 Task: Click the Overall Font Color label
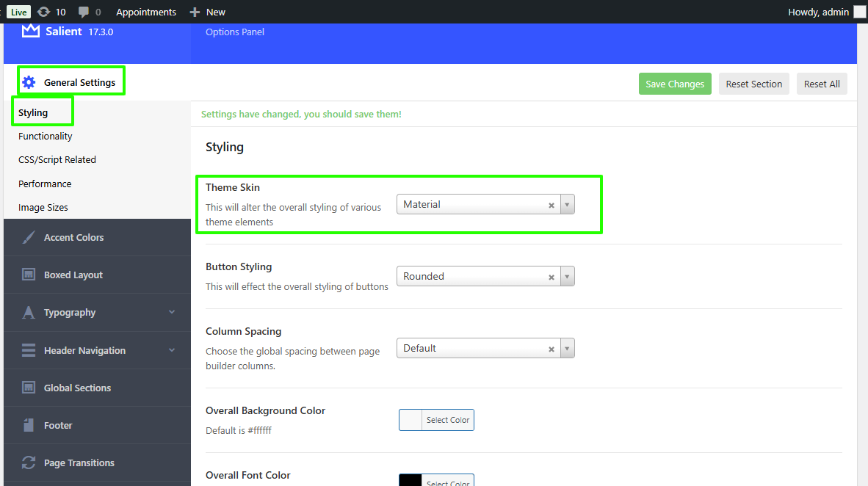pyautogui.click(x=248, y=475)
